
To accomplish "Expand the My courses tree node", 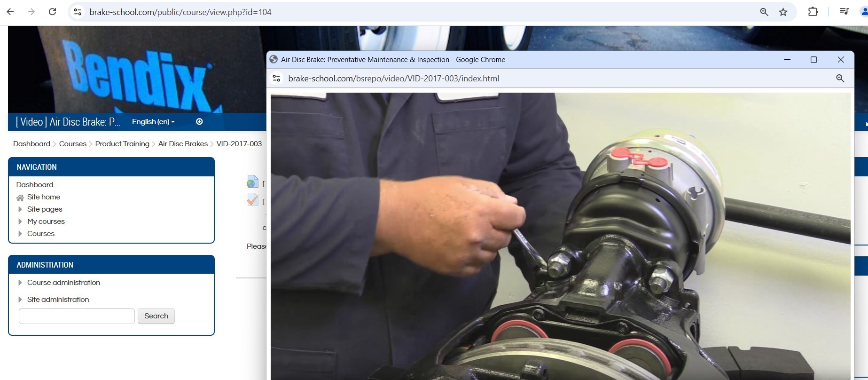I will coord(20,222).
